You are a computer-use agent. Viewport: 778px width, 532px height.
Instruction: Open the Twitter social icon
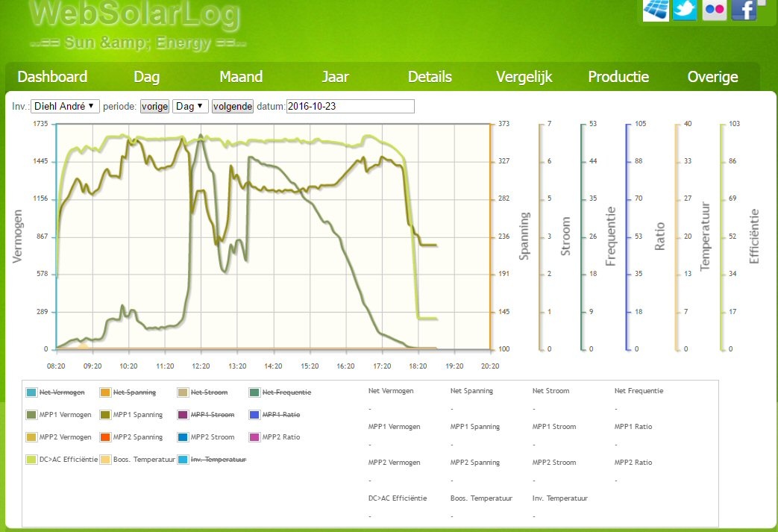point(685,10)
